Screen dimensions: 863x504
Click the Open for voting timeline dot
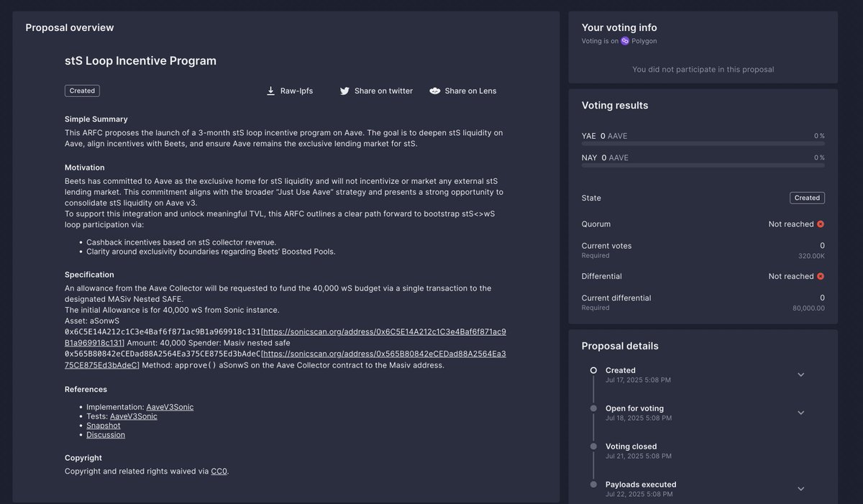[593, 408]
